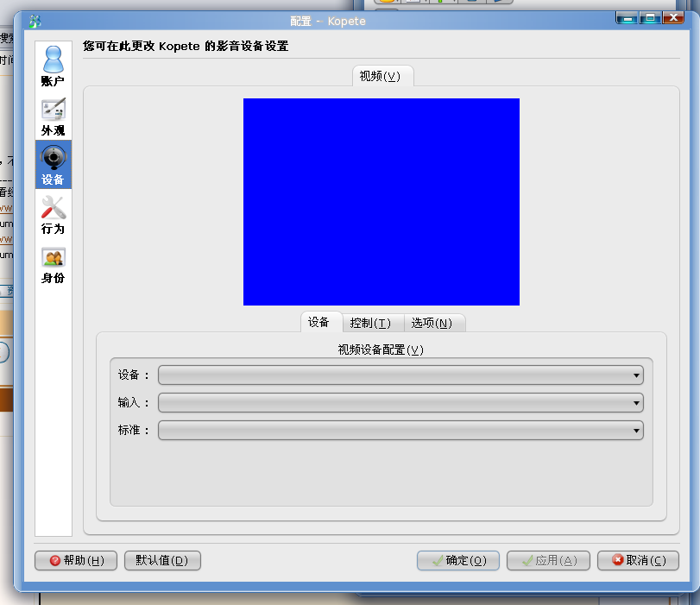Maximize the Kopete configuration window
The height and width of the screenshot is (605, 700).
[651, 18]
